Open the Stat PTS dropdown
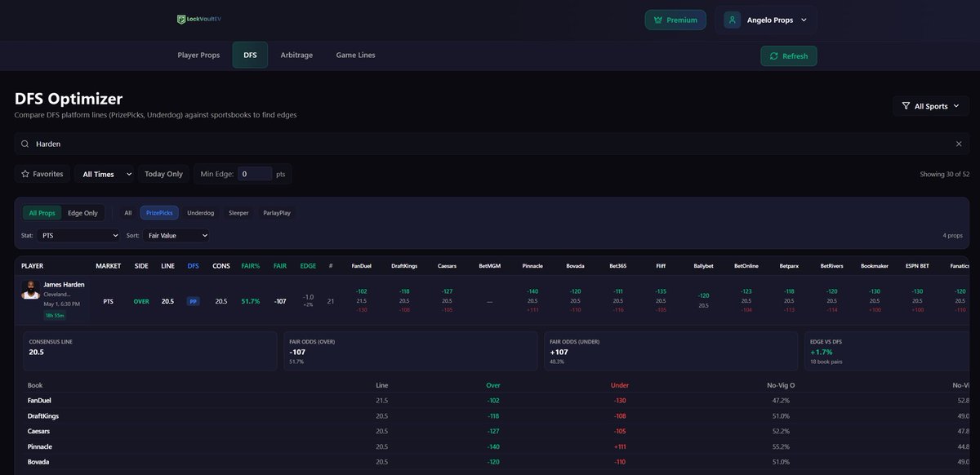The height and width of the screenshot is (475, 980). (x=79, y=235)
